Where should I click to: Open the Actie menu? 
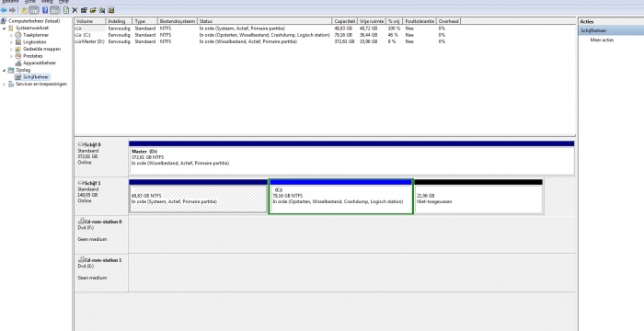click(x=30, y=2)
